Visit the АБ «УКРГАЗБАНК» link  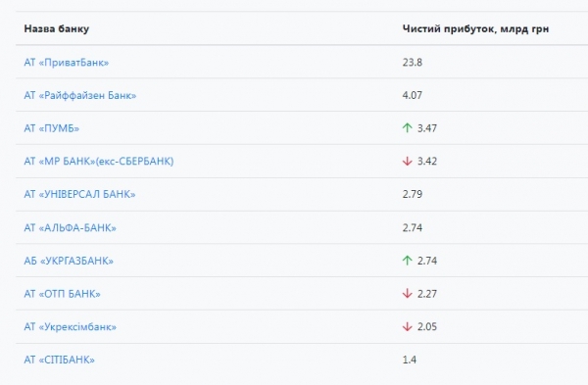tap(69, 261)
